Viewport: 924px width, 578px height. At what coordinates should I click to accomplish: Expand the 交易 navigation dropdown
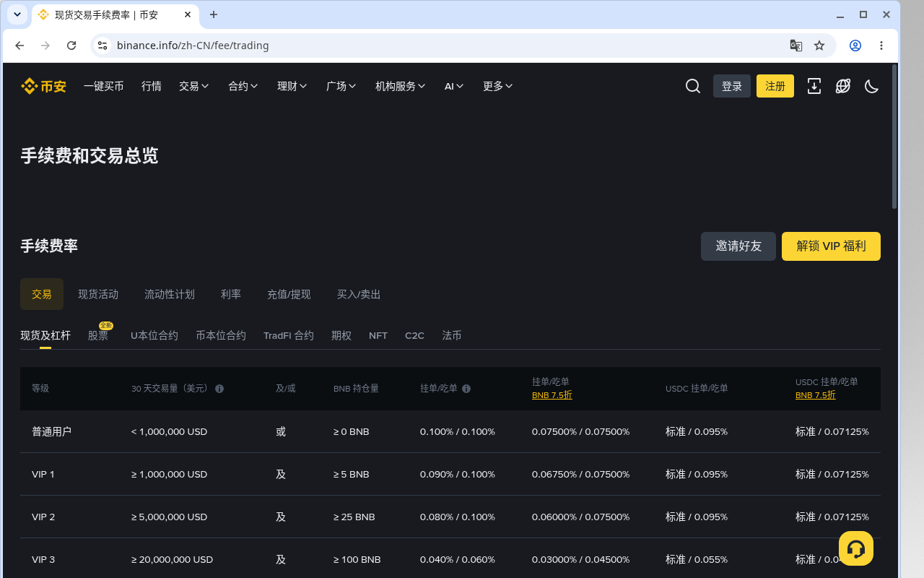[194, 86]
